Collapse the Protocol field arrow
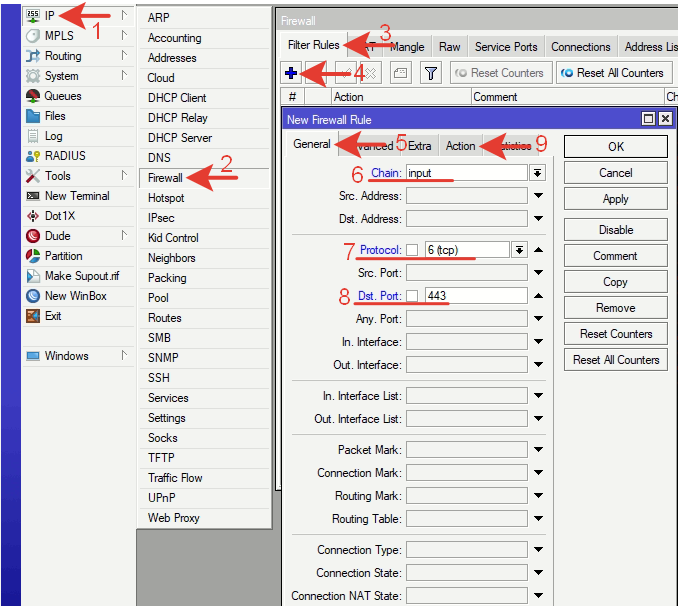The height and width of the screenshot is (606, 678). coord(538,250)
